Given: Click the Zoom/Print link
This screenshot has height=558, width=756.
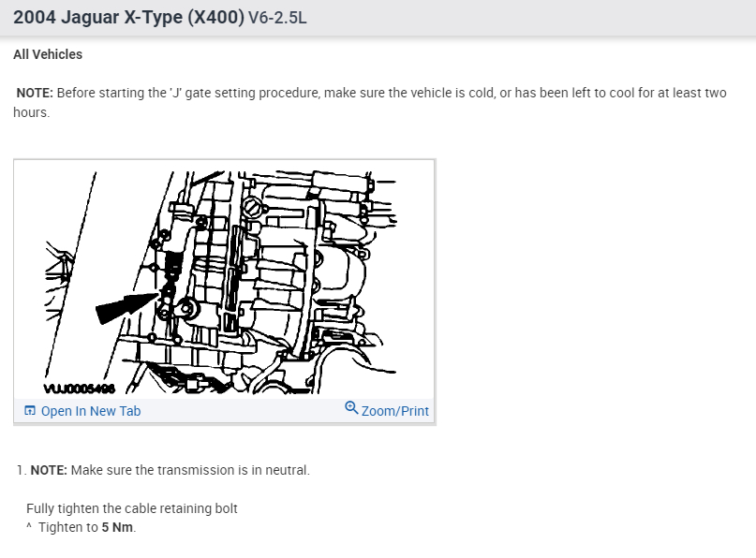Looking at the screenshot, I should coord(395,411).
